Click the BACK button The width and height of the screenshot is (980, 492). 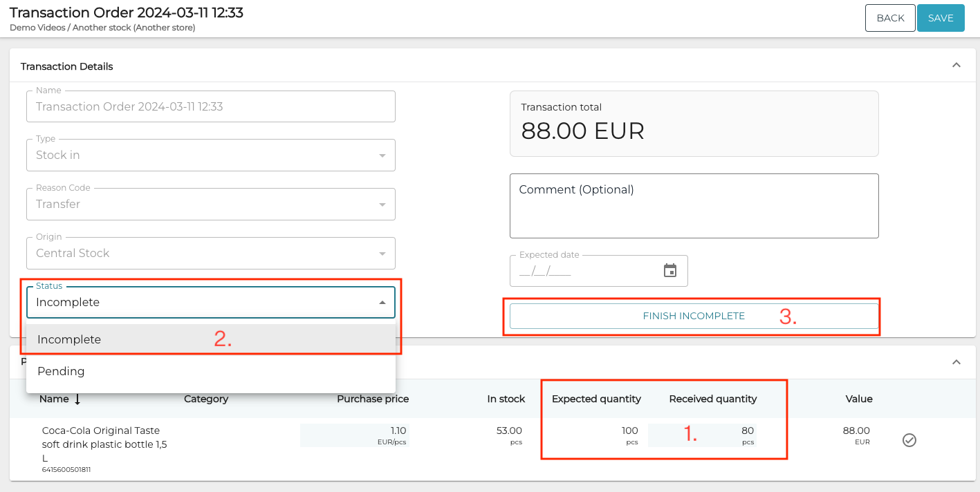[890, 18]
